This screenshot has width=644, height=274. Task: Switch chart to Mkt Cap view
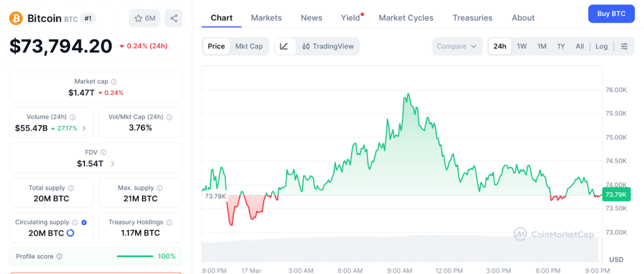click(249, 46)
